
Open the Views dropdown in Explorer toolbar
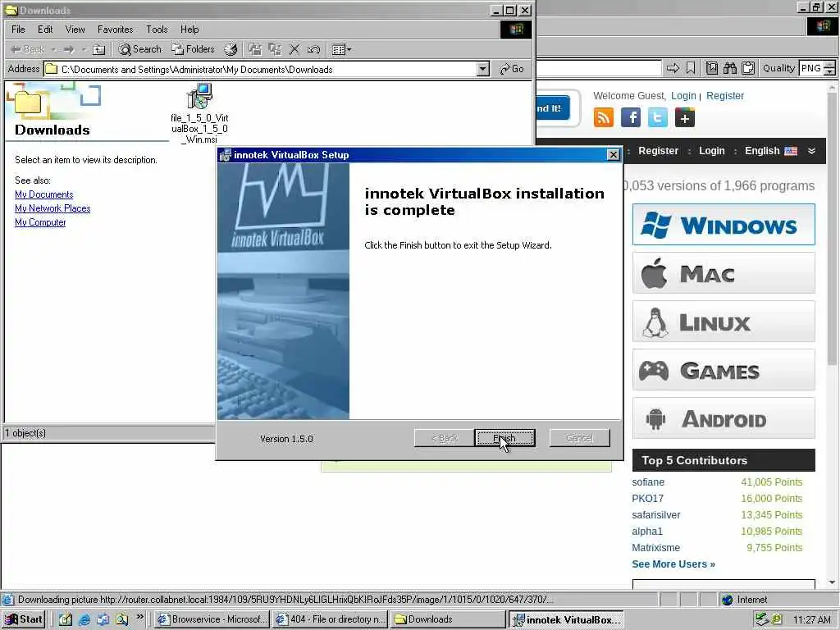click(342, 50)
